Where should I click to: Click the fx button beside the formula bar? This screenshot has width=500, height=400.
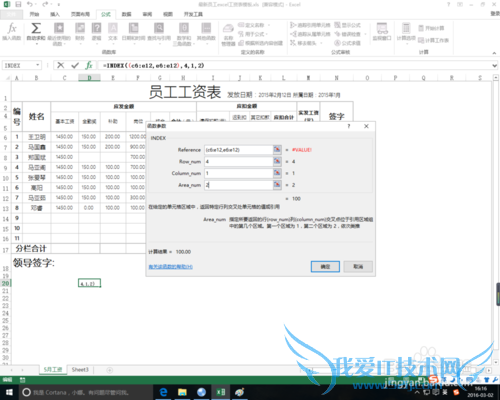click(x=89, y=65)
